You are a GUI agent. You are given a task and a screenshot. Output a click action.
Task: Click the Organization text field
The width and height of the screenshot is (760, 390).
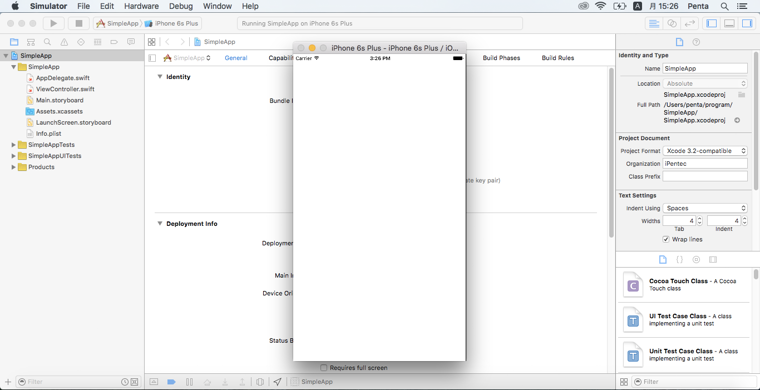click(705, 164)
